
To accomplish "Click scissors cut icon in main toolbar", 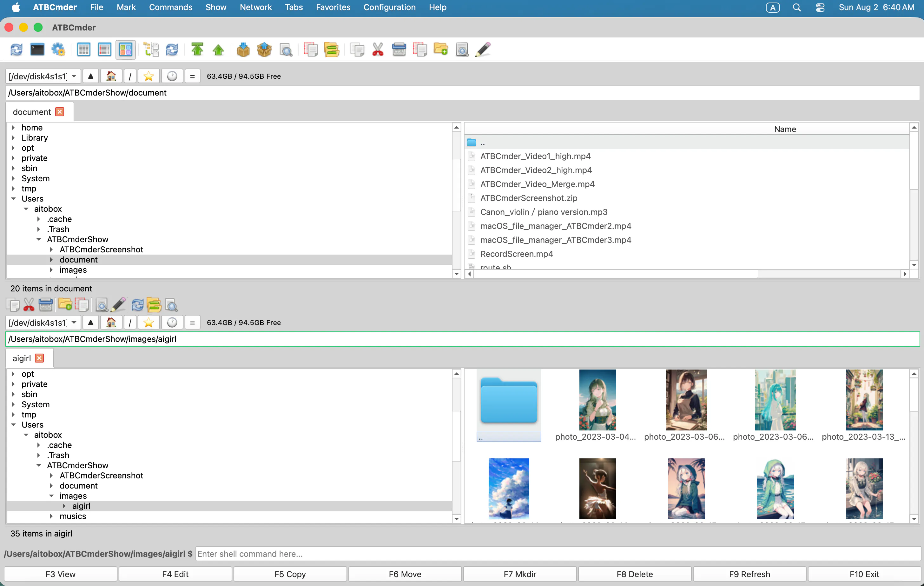I will (378, 50).
